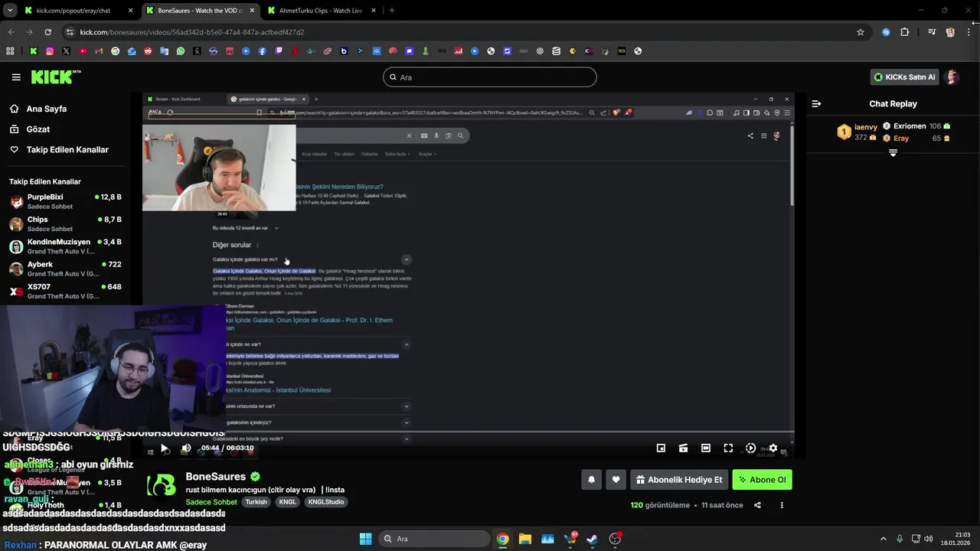
Task: Open PurpleBixi followed channel
Action: tap(65, 201)
